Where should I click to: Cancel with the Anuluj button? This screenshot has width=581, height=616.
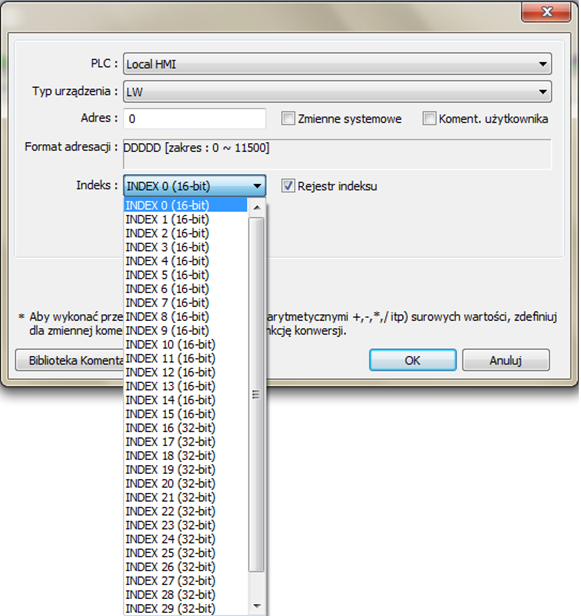tap(506, 360)
